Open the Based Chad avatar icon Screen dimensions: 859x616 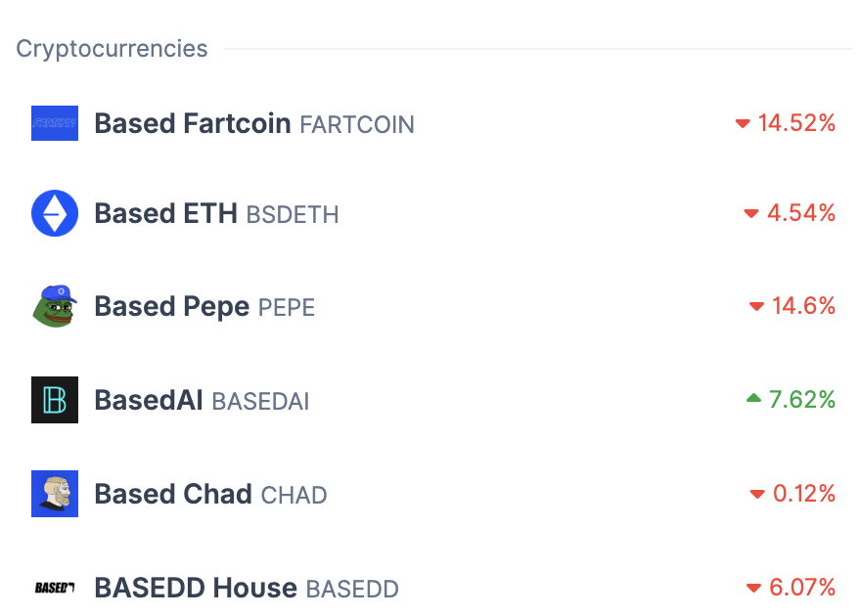[x=55, y=494]
